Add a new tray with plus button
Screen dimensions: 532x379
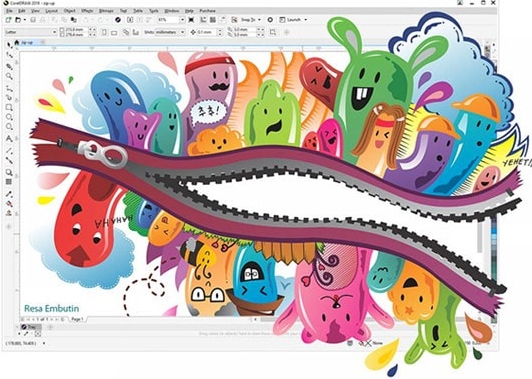(x=50, y=327)
